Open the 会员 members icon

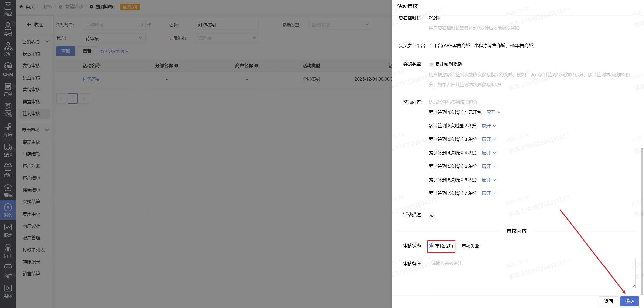pyautogui.click(x=8, y=29)
